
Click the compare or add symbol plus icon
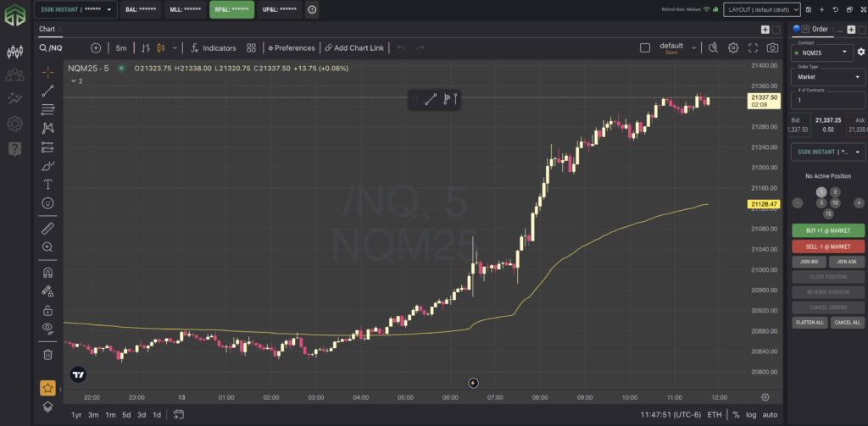pyautogui.click(x=96, y=48)
